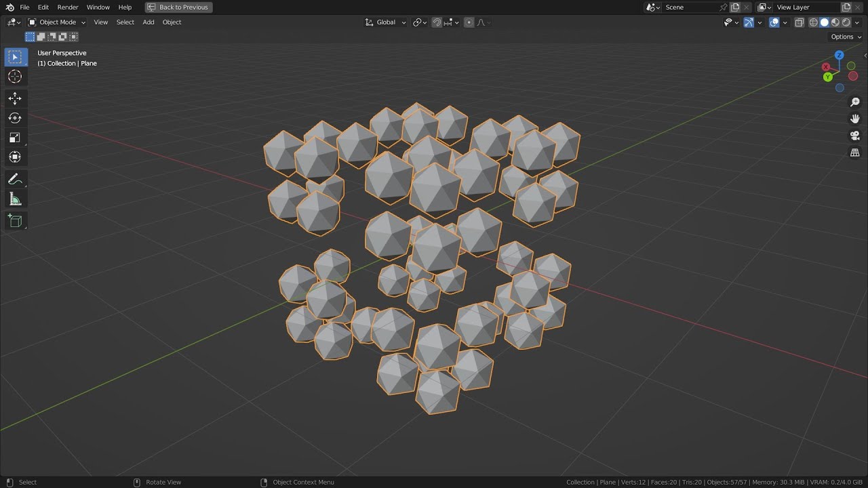Screen dimensions: 868x488
Task: Switch perspective/orthographic with grid icon
Action: (x=855, y=152)
